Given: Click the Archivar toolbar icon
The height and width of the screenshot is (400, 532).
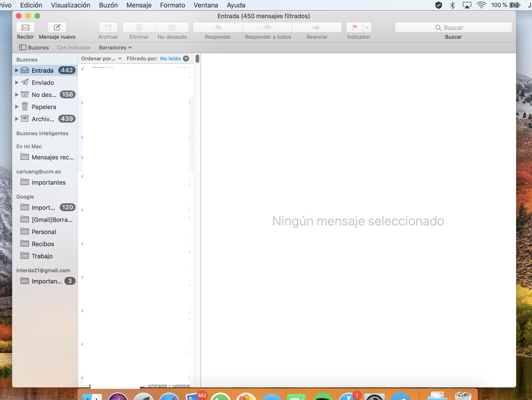Looking at the screenshot, I should (x=108, y=28).
